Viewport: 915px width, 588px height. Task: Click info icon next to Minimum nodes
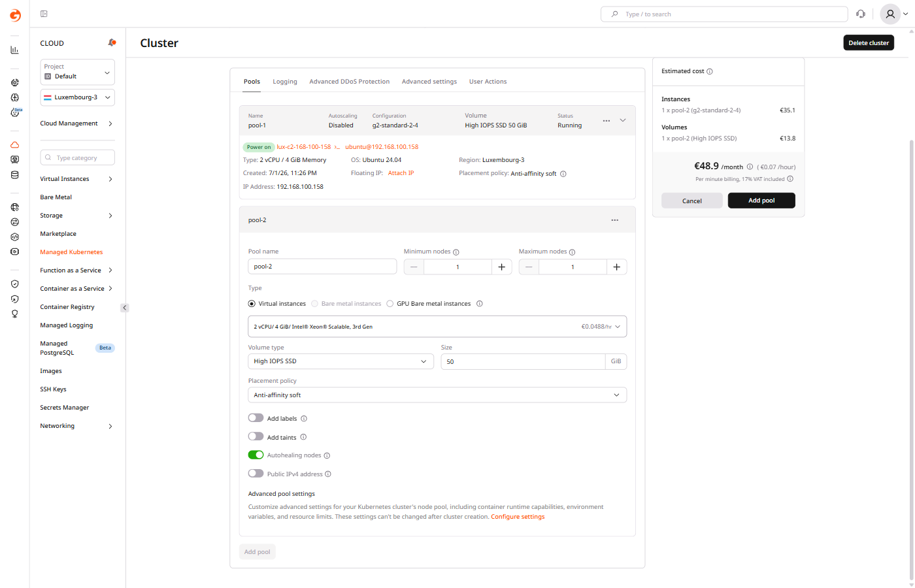coord(456,252)
